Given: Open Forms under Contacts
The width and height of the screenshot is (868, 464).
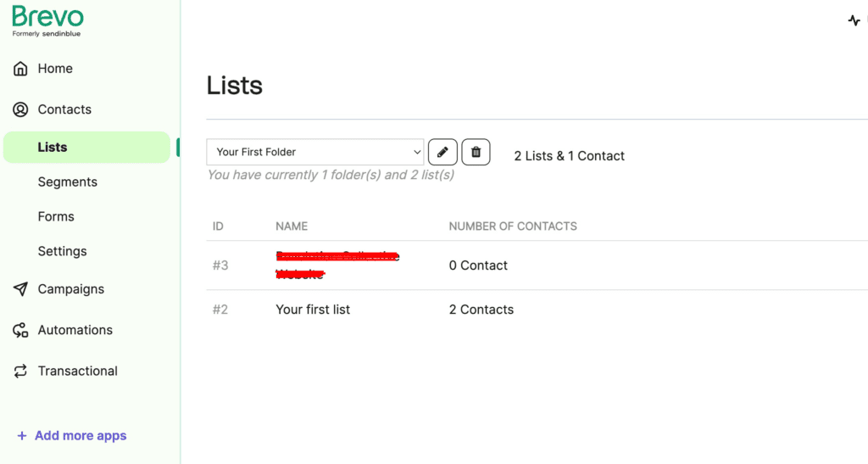Looking at the screenshot, I should (x=56, y=216).
